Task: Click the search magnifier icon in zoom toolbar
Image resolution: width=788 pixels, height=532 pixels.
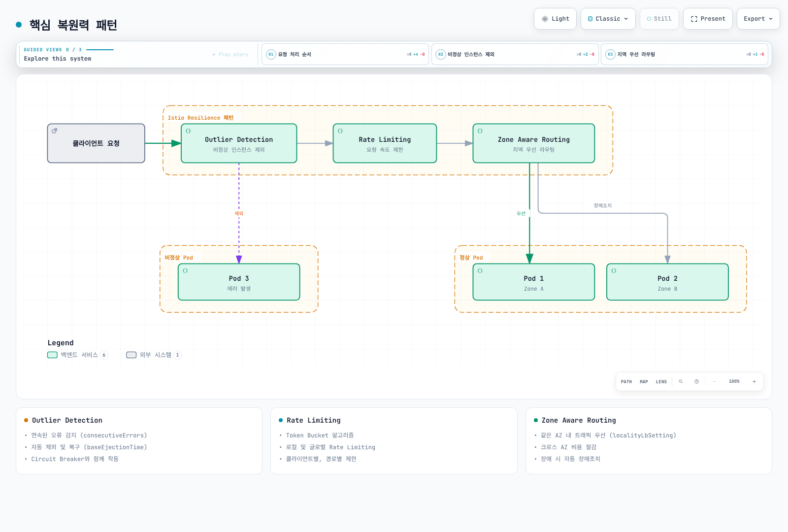Action: tap(681, 382)
